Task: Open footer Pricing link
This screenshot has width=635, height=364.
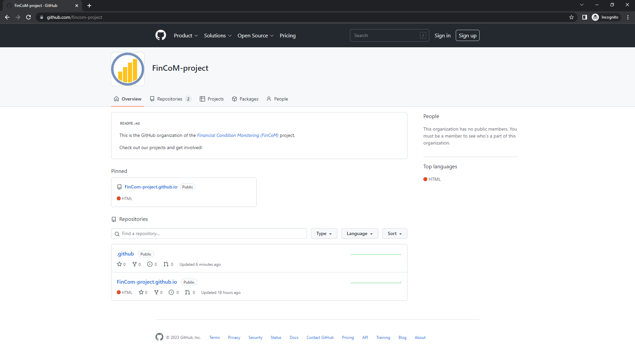Action: point(348,338)
